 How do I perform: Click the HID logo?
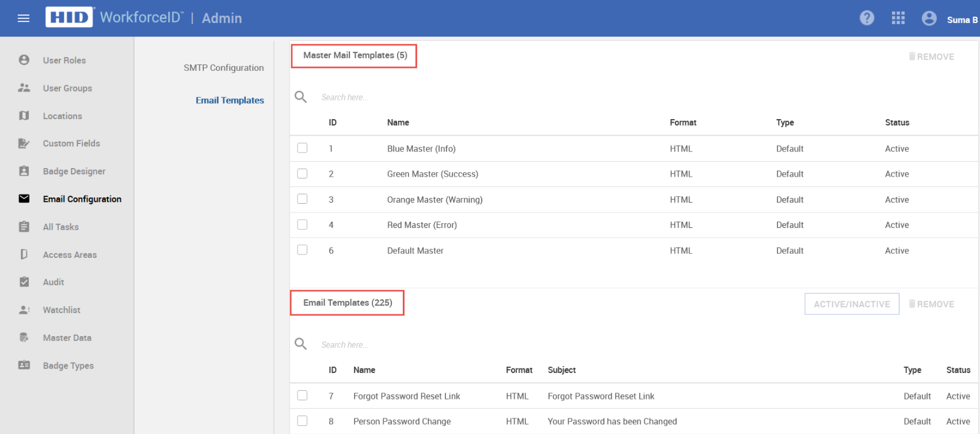point(69,17)
